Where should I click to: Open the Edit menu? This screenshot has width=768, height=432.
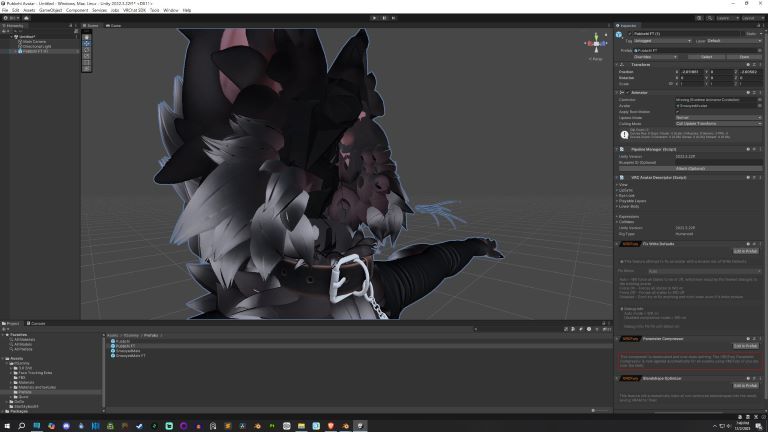[16, 10]
